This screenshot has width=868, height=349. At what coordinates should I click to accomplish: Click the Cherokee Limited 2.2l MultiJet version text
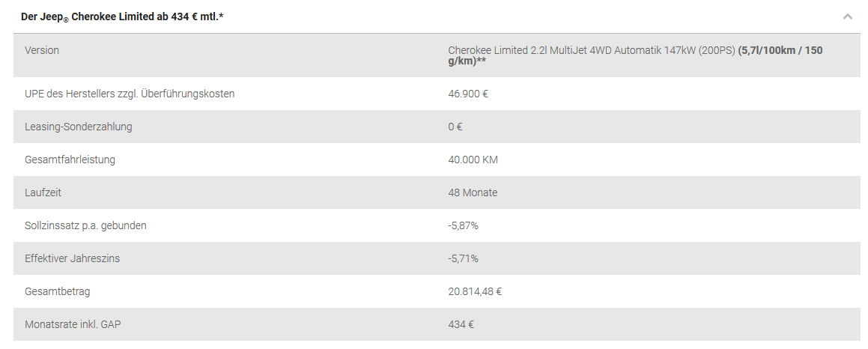click(591, 50)
